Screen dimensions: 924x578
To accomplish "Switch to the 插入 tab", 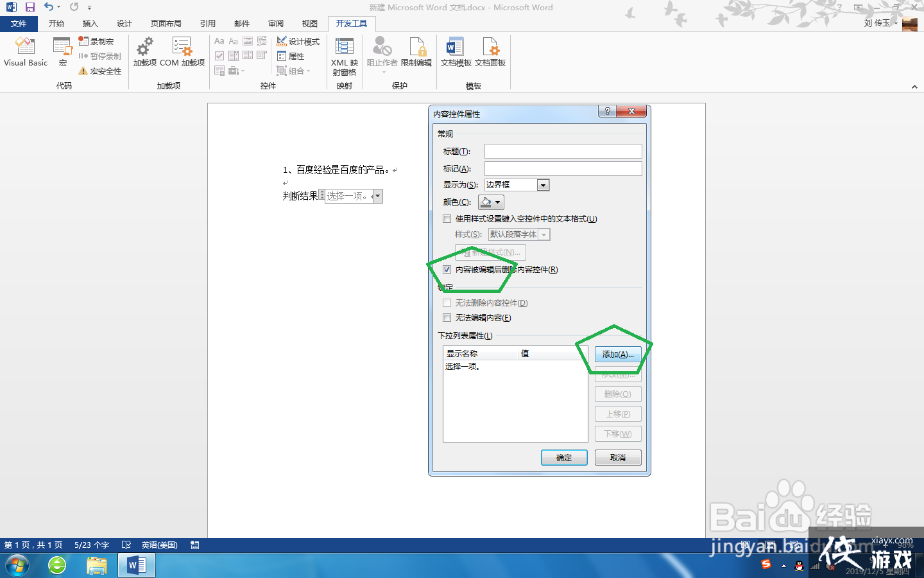I will click(90, 24).
